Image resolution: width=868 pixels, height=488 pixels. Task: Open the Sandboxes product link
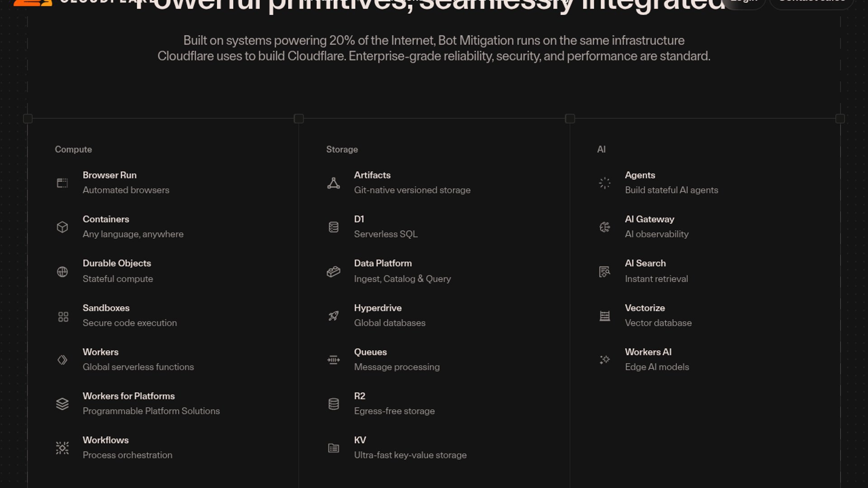(x=106, y=308)
